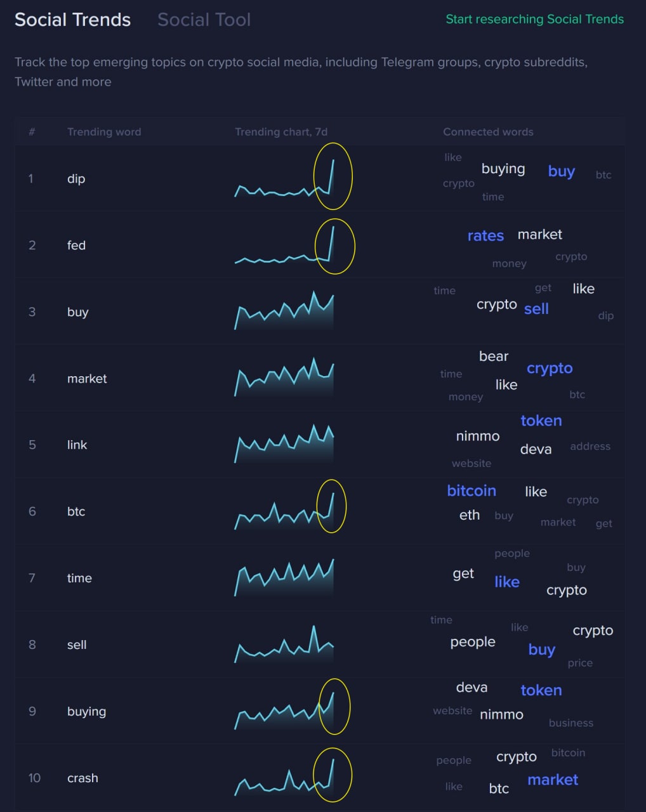Click the "link" row's sparkline chart
This screenshot has height=812, width=646.
pyautogui.click(x=284, y=445)
